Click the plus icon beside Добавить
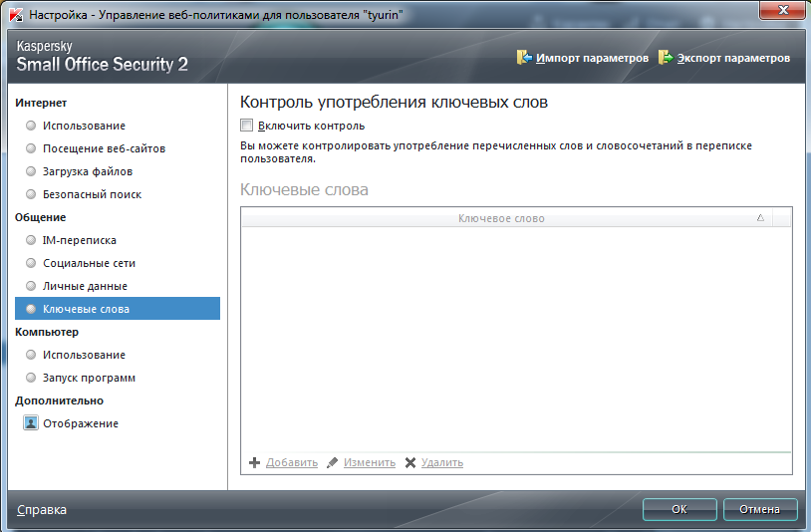Screen dimensions: 811x532 254,462
